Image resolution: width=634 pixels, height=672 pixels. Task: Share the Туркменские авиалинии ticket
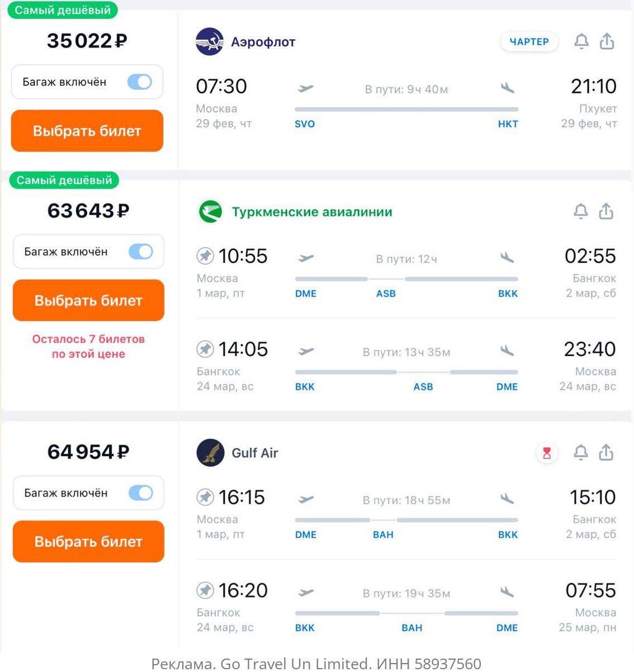(606, 211)
